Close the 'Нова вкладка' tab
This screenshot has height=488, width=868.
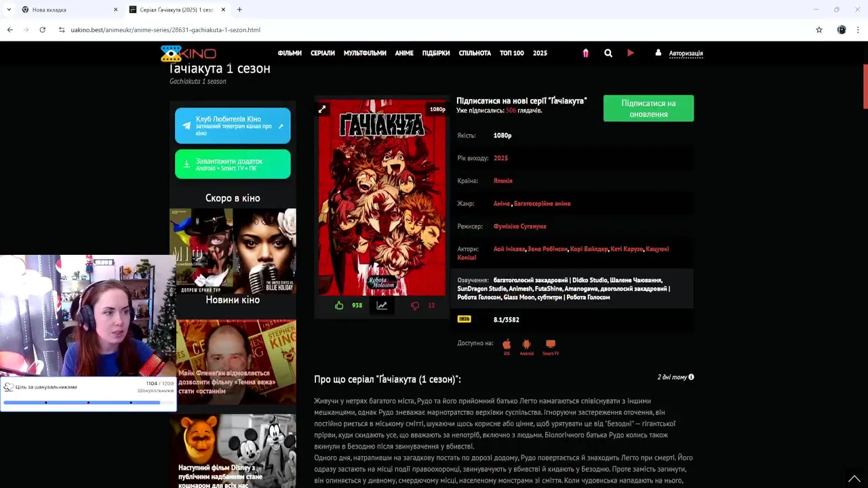click(115, 9)
